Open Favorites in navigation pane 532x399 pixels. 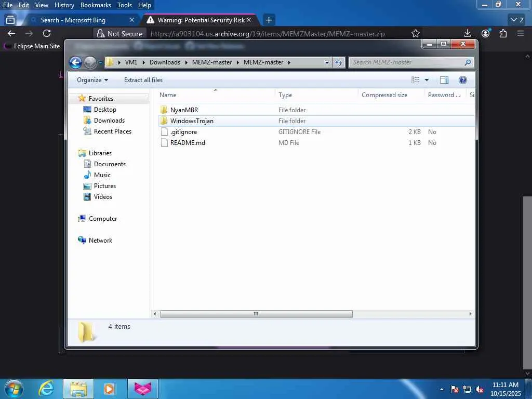(x=101, y=98)
